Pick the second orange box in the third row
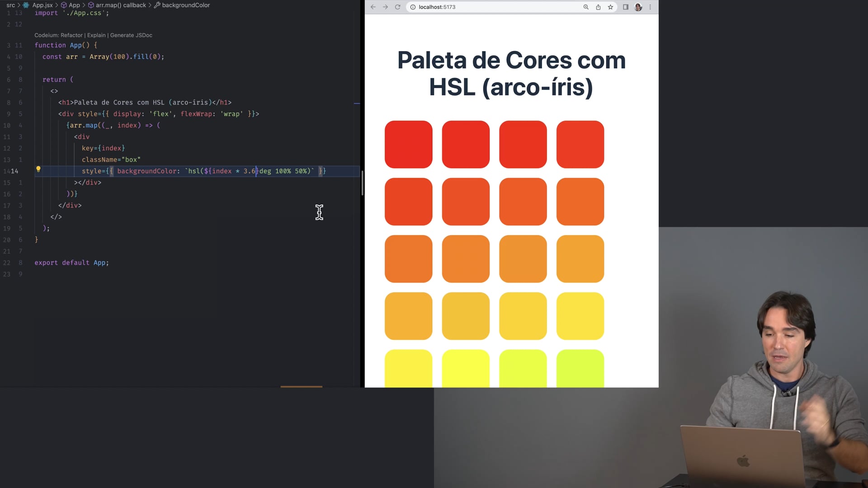868x488 pixels. click(x=466, y=259)
